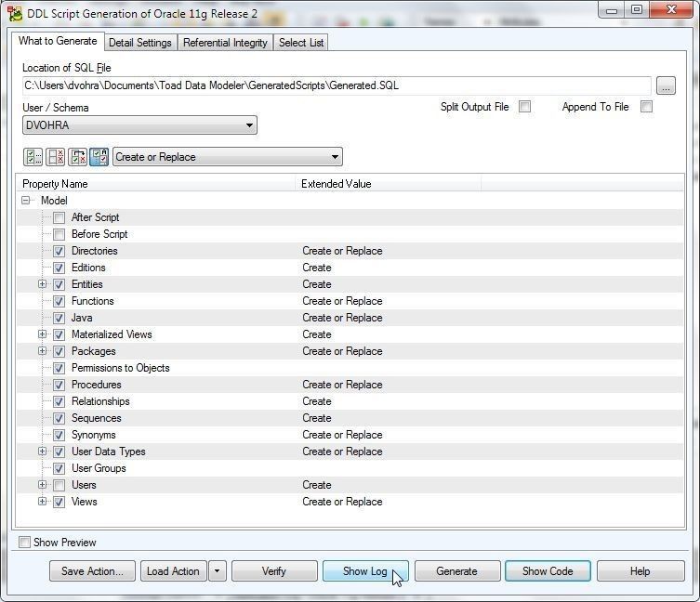Screen dimensions: 700x602
Task: Click the Location of SQL File path field
Action: (337, 85)
